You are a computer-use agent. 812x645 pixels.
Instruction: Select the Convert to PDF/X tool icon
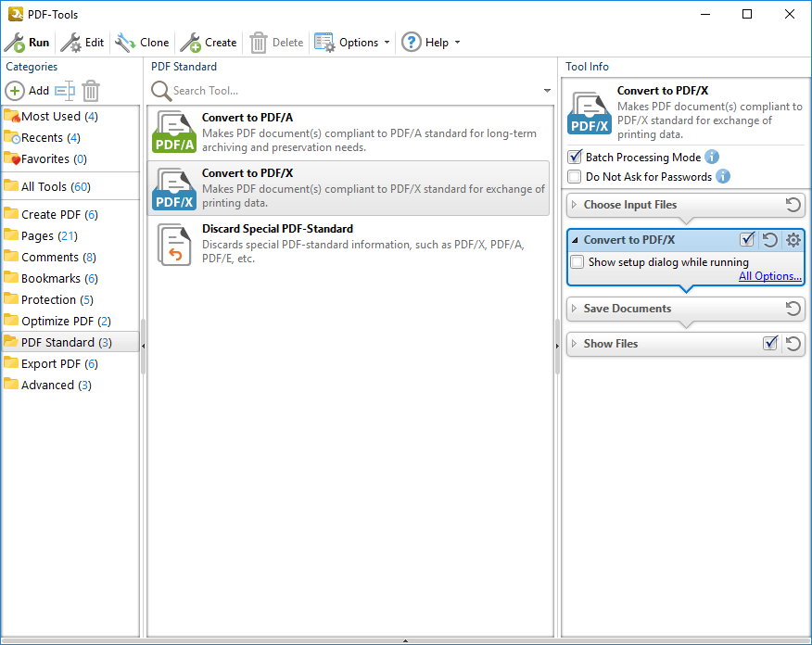pyautogui.click(x=174, y=188)
